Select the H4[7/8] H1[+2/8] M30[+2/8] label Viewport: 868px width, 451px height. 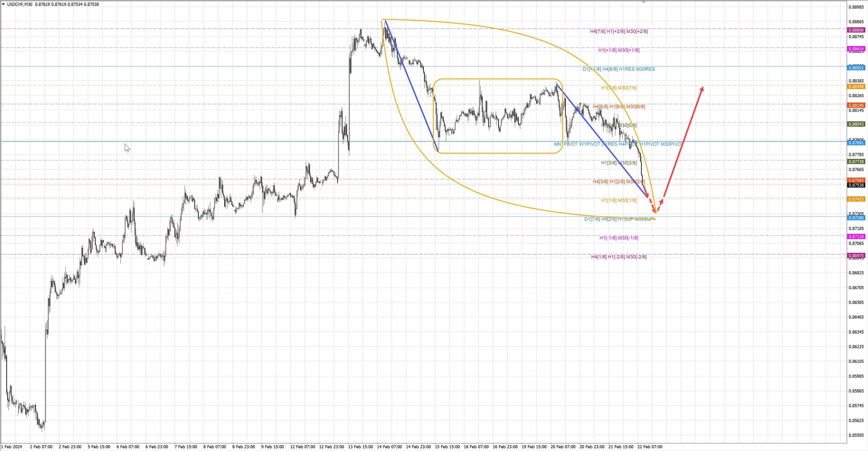pyautogui.click(x=619, y=31)
